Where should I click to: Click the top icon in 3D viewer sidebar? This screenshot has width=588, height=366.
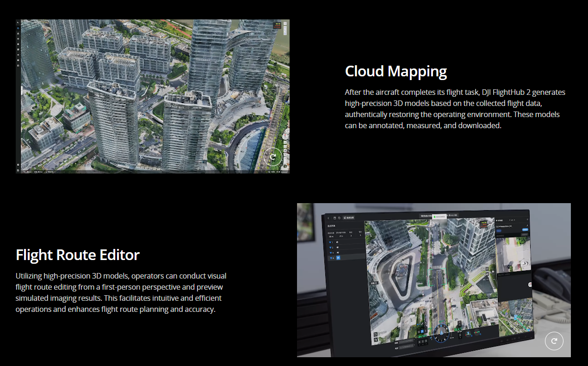point(18,23)
